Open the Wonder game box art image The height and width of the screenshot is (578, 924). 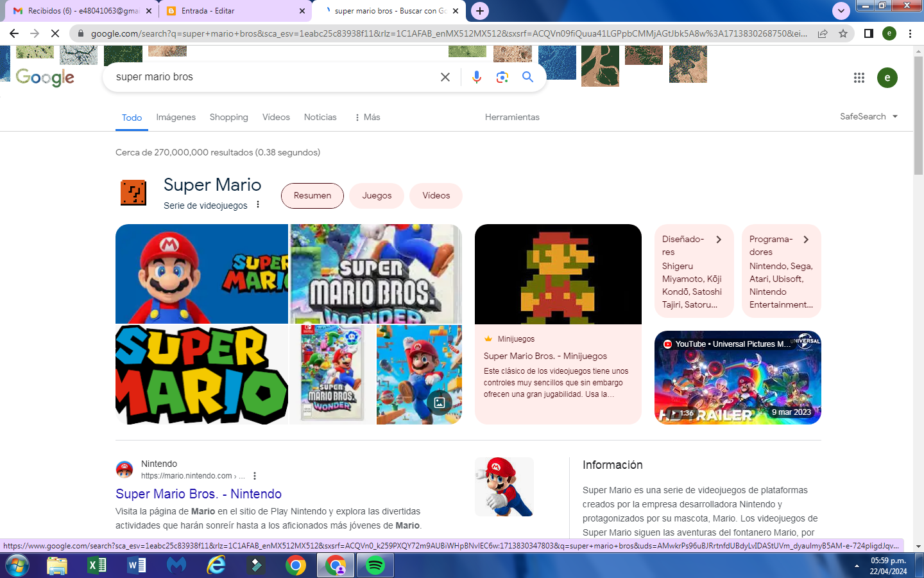pyautogui.click(x=332, y=374)
